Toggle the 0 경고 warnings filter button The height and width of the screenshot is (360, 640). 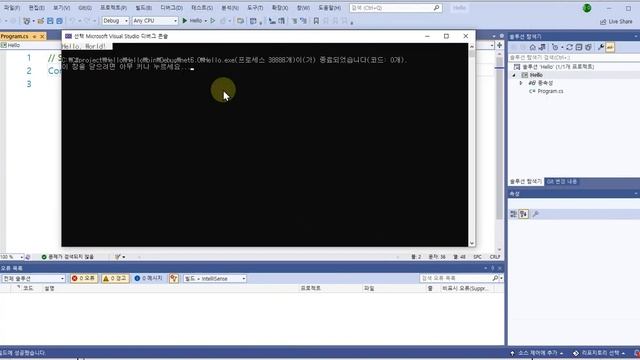[x=115, y=278]
